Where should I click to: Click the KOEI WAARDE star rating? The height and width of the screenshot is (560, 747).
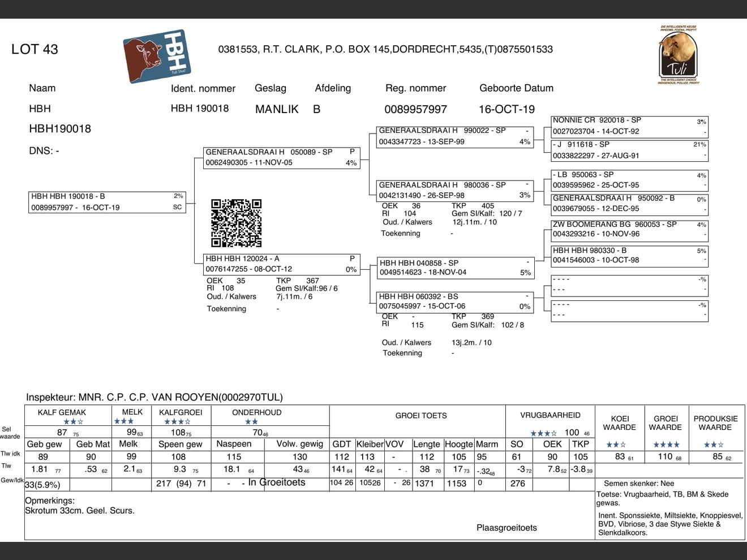(x=616, y=445)
